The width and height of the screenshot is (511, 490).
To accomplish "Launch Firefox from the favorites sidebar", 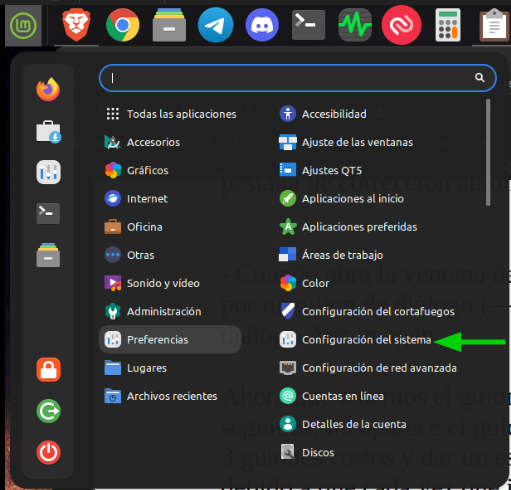I will (x=48, y=89).
